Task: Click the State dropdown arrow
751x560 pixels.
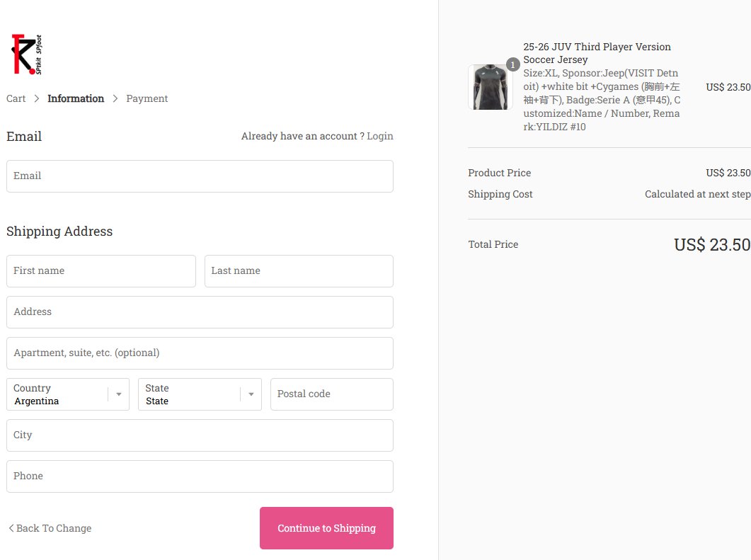Action: click(x=251, y=394)
